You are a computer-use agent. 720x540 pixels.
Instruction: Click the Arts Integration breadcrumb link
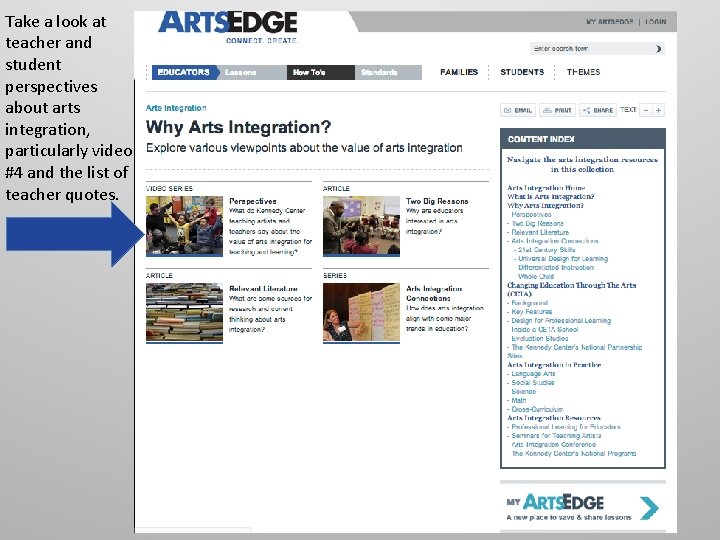(176, 108)
